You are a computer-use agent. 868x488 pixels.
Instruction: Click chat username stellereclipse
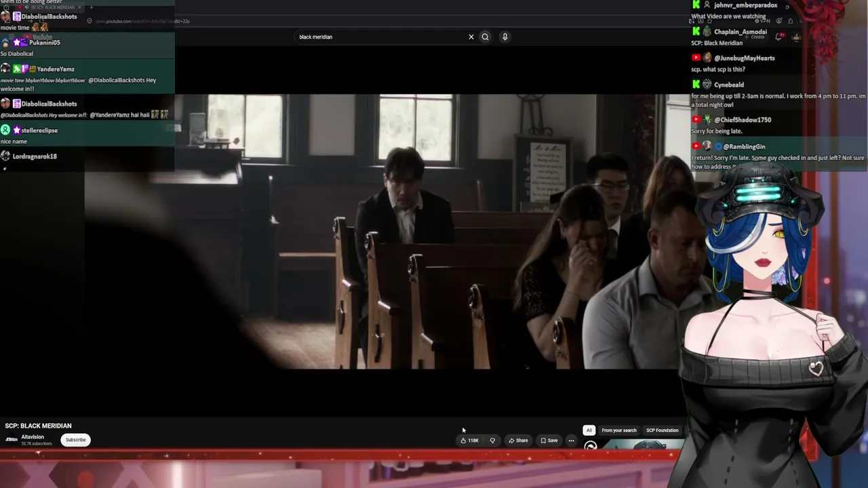point(39,130)
